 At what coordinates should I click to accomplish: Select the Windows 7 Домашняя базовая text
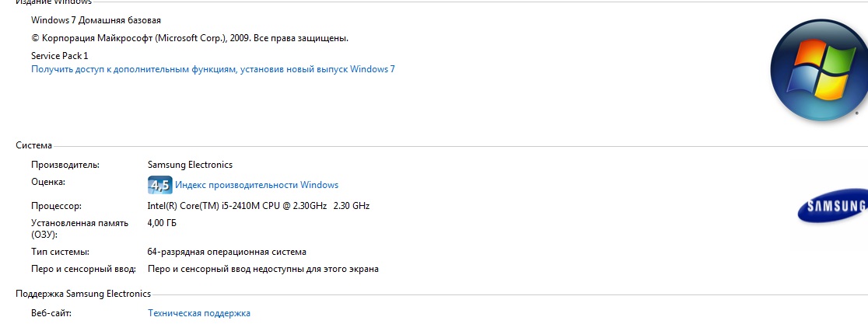tap(96, 20)
